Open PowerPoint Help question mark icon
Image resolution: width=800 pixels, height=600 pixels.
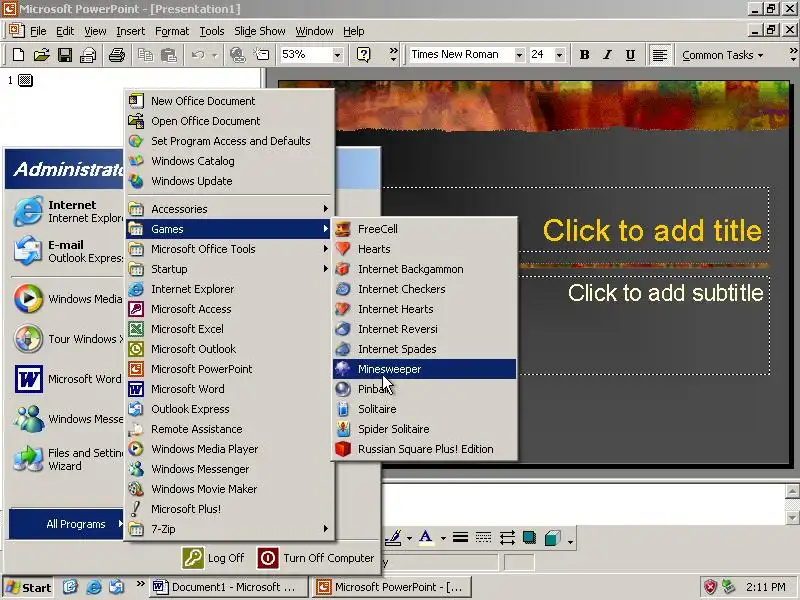[363, 55]
